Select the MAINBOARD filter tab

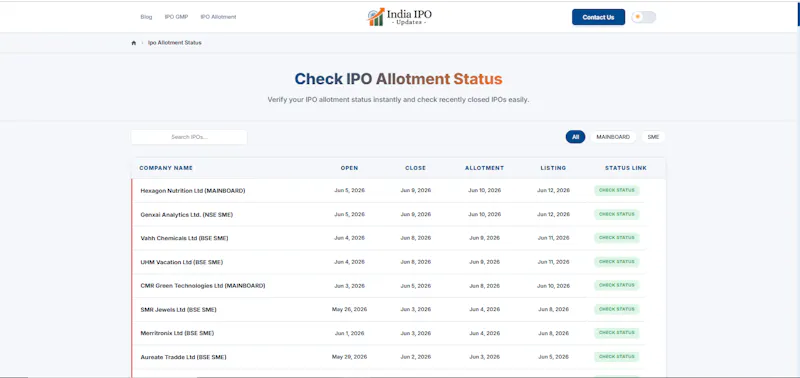point(613,137)
